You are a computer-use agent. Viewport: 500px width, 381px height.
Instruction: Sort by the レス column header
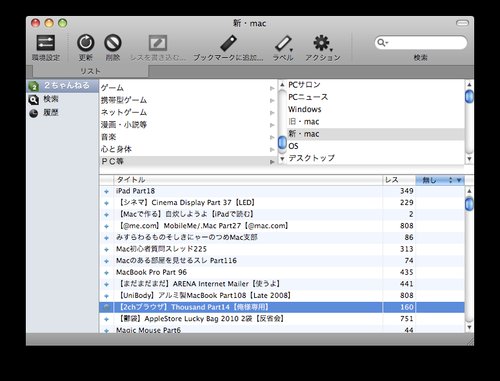tap(399, 180)
